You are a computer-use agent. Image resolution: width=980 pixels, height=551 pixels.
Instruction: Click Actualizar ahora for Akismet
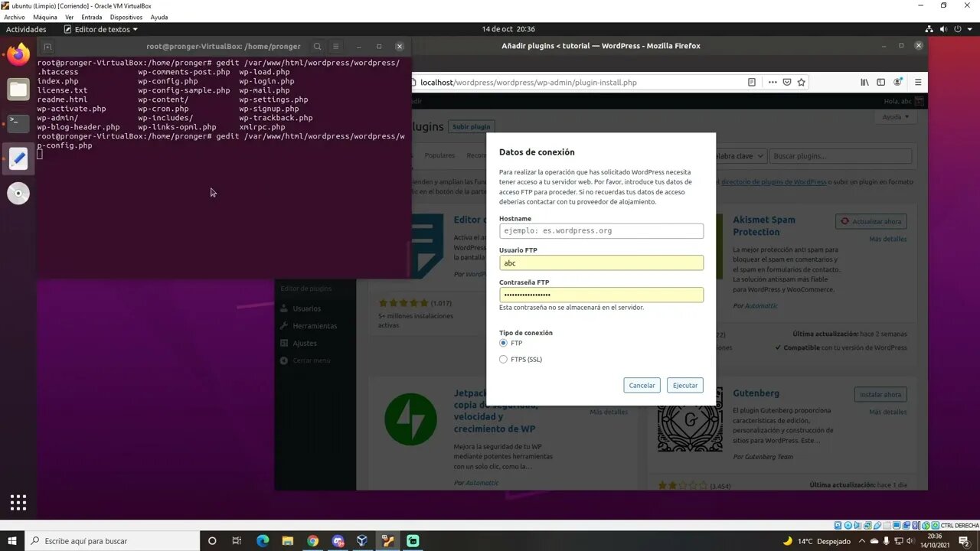click(871, 221)
